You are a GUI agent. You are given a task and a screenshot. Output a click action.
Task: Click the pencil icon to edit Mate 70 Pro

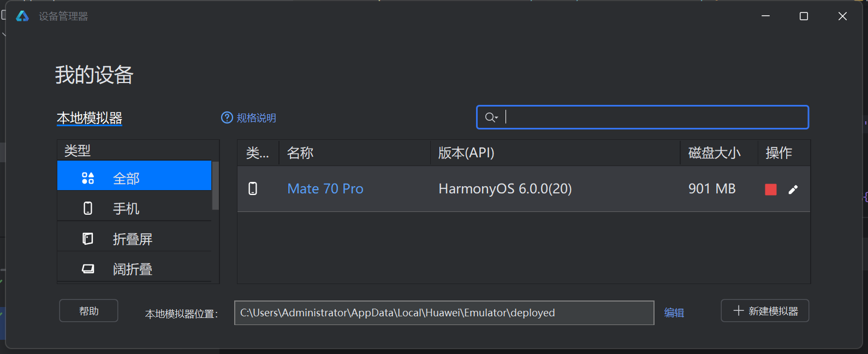point(793,190)
